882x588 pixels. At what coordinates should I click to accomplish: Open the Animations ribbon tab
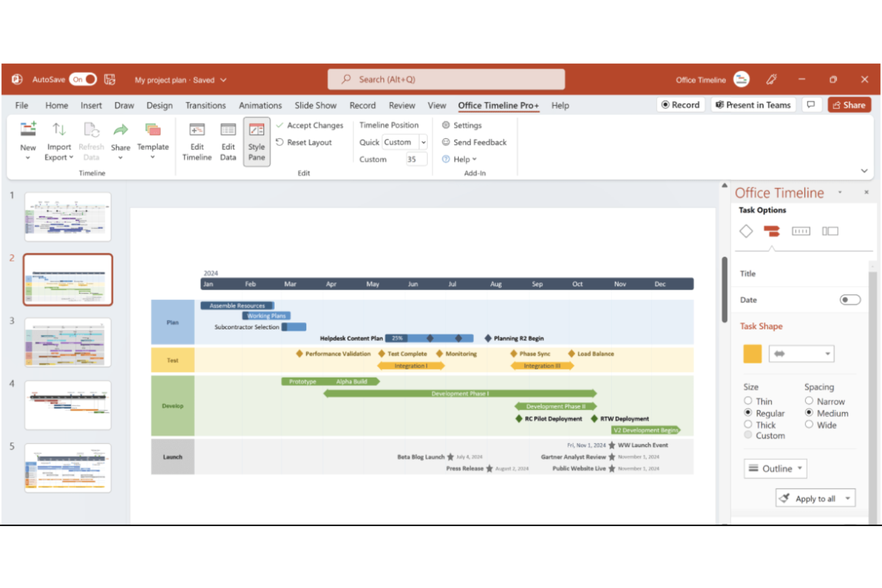coord(260,105)
